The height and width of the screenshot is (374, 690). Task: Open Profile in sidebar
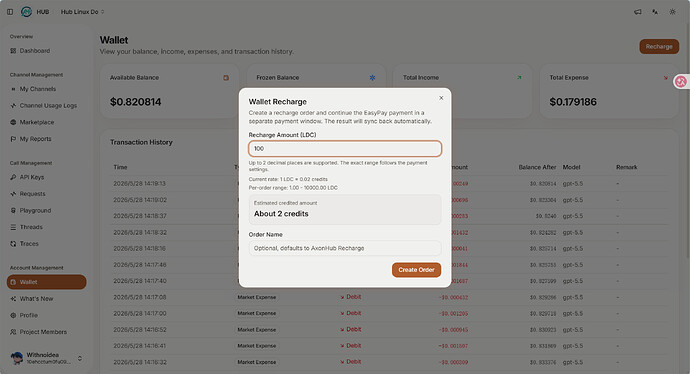47,315
